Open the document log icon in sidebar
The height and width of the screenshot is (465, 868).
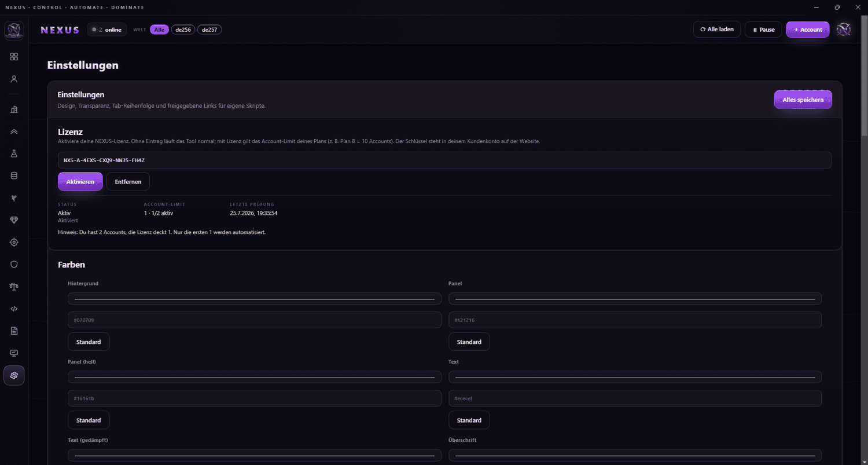[x=14, y=331]
